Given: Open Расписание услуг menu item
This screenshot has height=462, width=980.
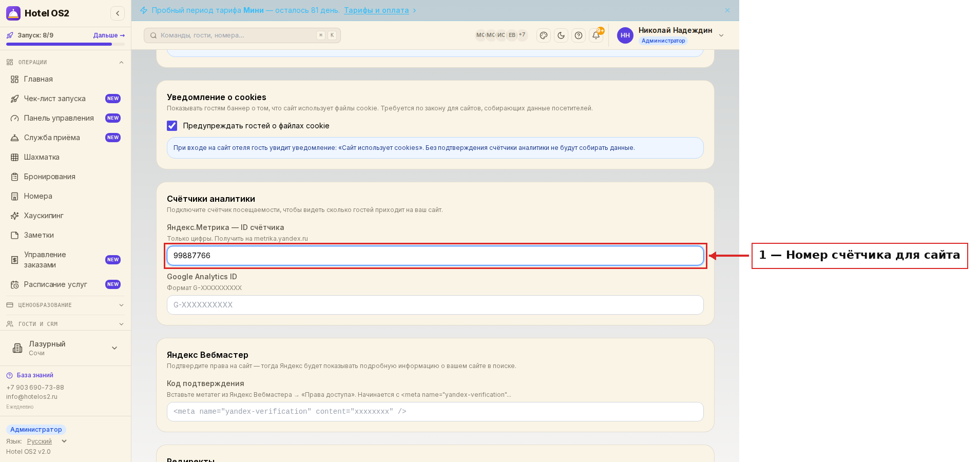Looking at the screenshot, I should pyautogui.click(x=65, y=284).
